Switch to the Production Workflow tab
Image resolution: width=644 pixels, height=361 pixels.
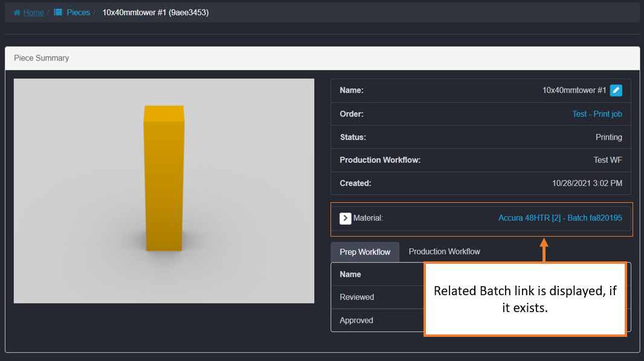[x=444, y=252]
